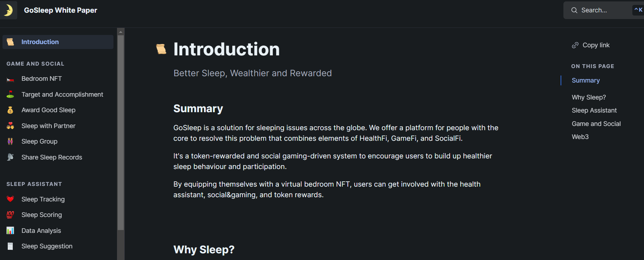Go to Web3 section in page outline

click(x=580, y=137)
